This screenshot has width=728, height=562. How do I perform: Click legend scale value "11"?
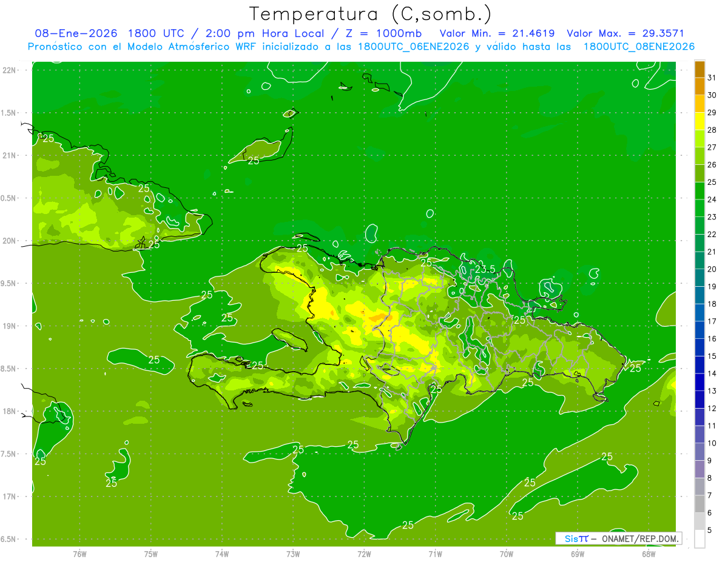(712, 426)
